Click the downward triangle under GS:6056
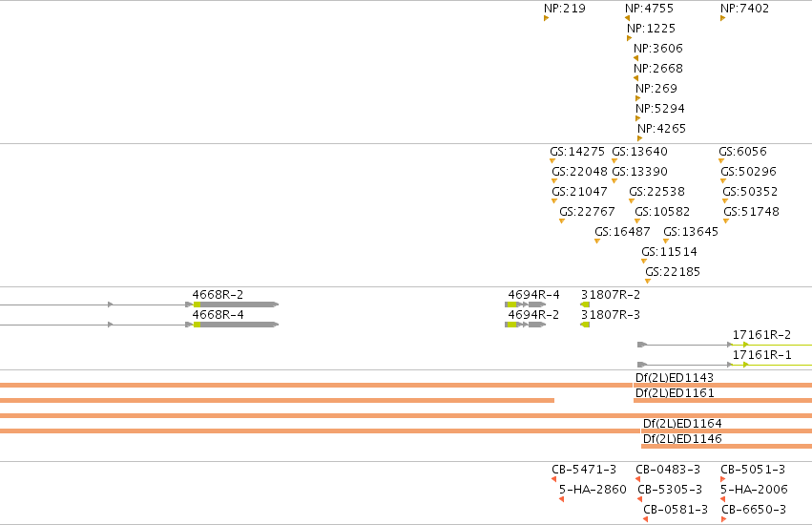812x525 pixels. [x=720, y=161]
